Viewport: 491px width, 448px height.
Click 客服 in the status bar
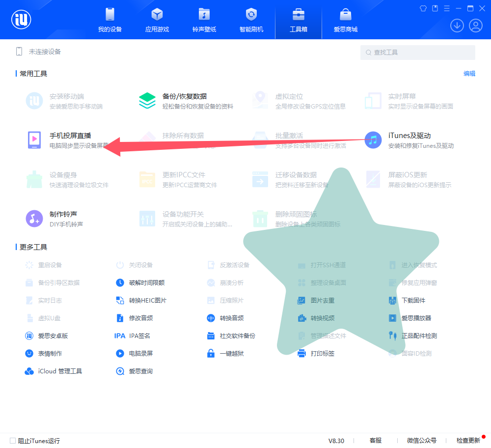click(376, 441)
